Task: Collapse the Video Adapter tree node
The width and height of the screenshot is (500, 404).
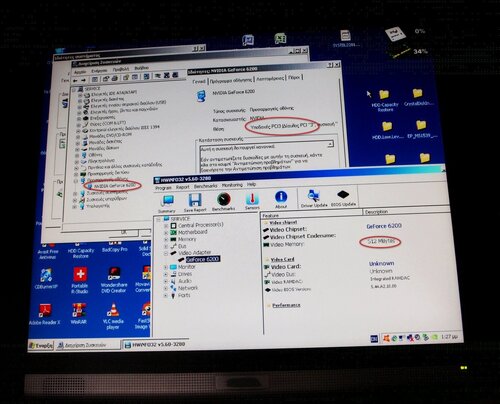Action: [x=166, y=254]
